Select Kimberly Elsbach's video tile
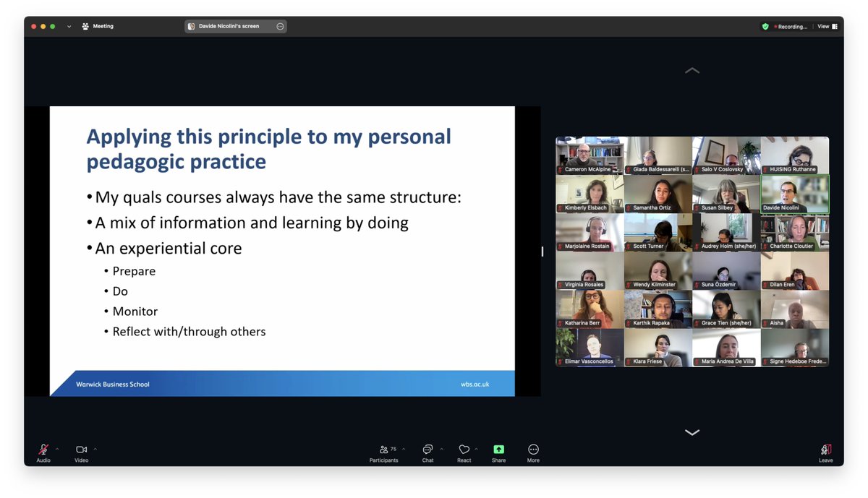Screen dimensions: 868x498 pos(590,194)
